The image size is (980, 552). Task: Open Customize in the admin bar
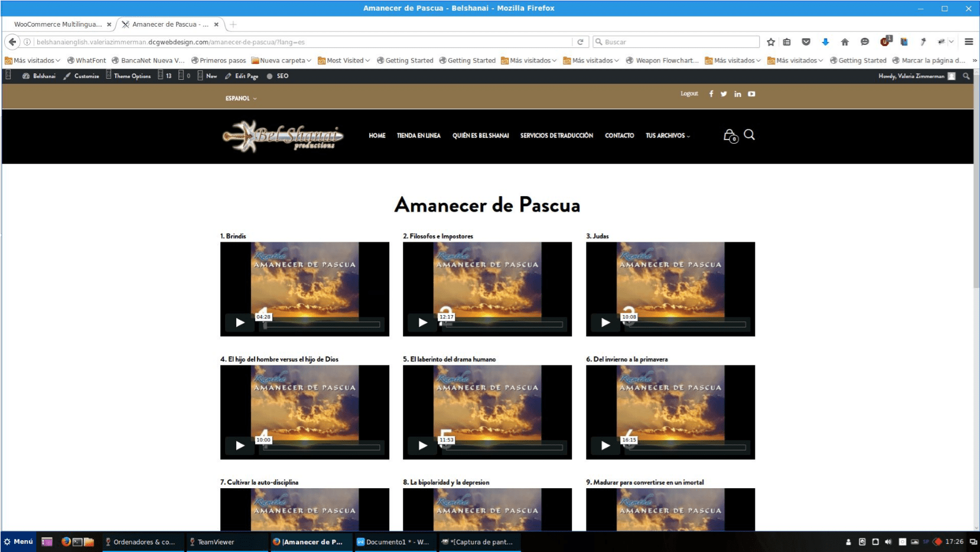click(x=82, y=76)
